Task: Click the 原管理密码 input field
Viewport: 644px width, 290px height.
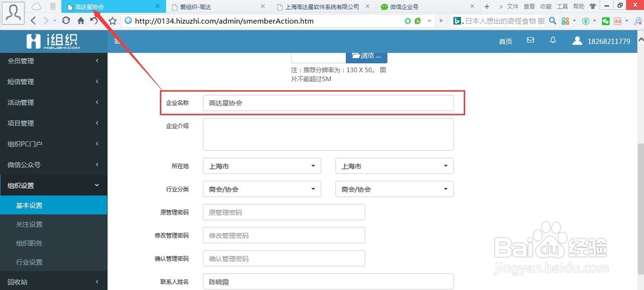Action: (x=284, y=213)
